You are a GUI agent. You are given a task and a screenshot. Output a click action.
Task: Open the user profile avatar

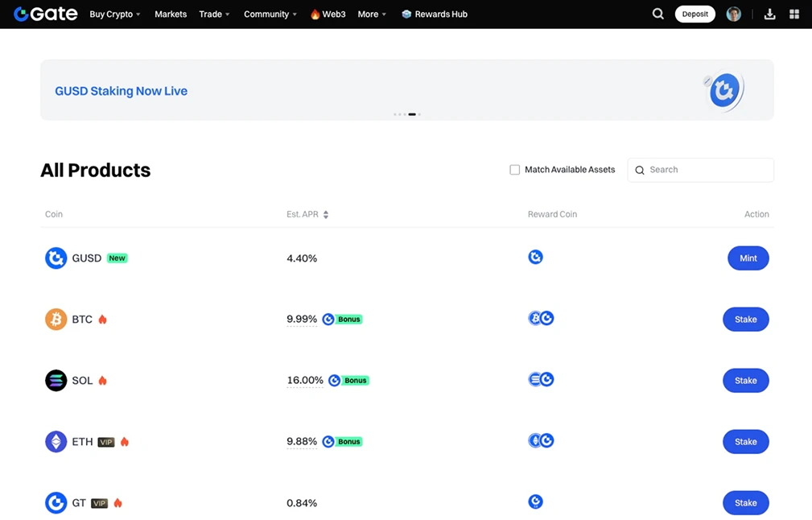click(x=733, y=14)
